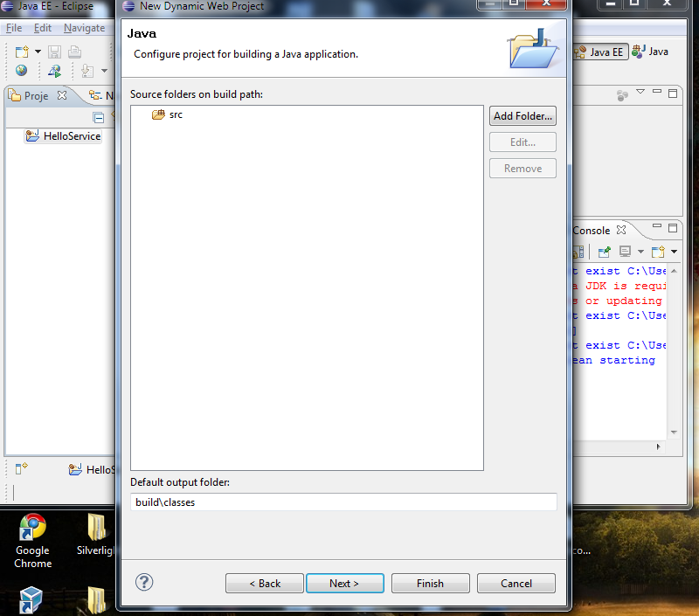Image resolution: width=699 pixels, height=616 pixels.
Task: Select the src source folder
Action: pyautogui.click(x=167, y=114)
